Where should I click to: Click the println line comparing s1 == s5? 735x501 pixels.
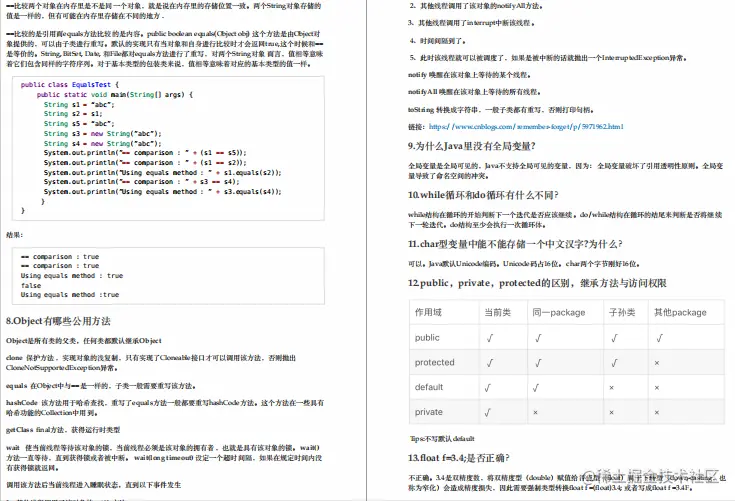click(145, 153)
